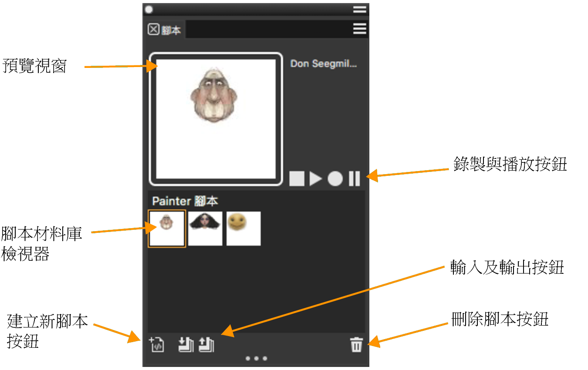Import a script with the import icon
The width and height of the screenshot is (588, 370).
pyautogui.click(x=186, y=344)
